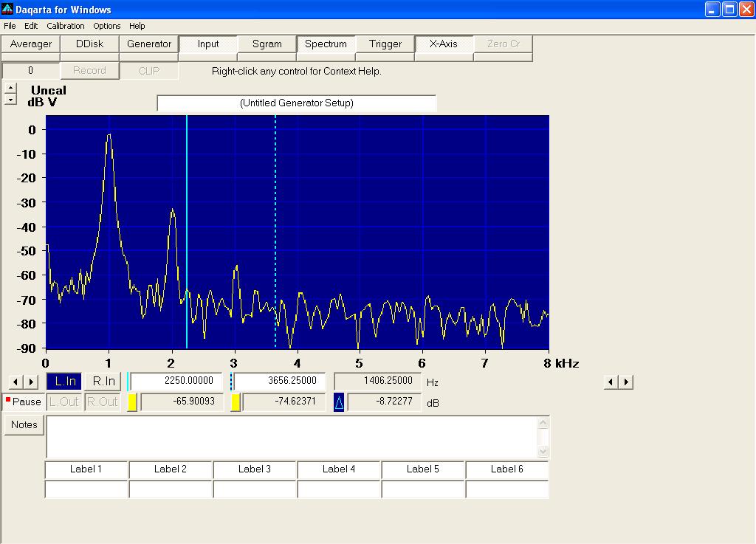Click the delta triangle icon beside dB readout
The image size is (756, 544).
tap(339, 402)
